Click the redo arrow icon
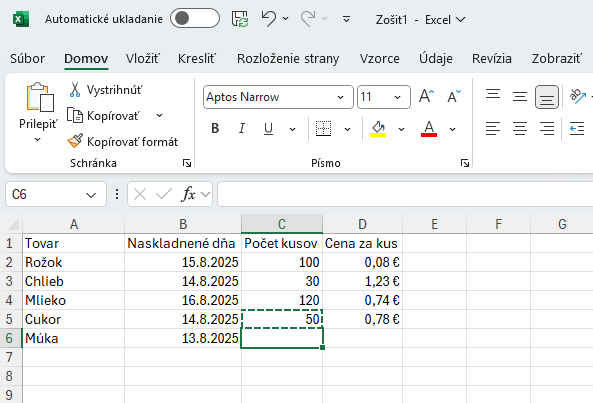 [308, 19]
